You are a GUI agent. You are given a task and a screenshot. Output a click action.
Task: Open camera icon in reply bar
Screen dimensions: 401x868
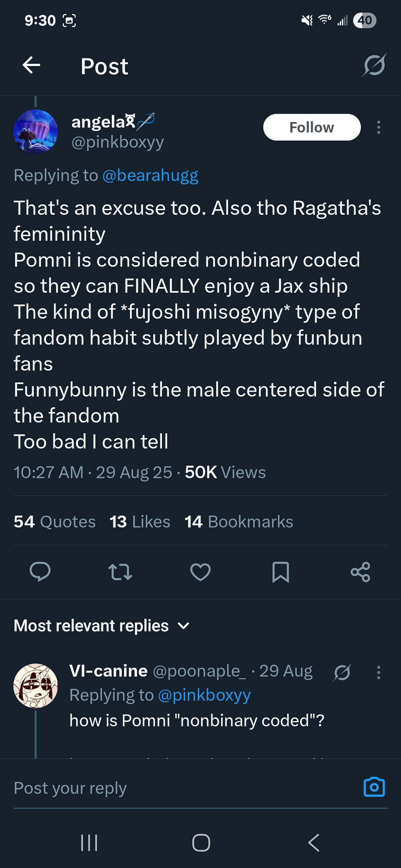coord(374,787)
